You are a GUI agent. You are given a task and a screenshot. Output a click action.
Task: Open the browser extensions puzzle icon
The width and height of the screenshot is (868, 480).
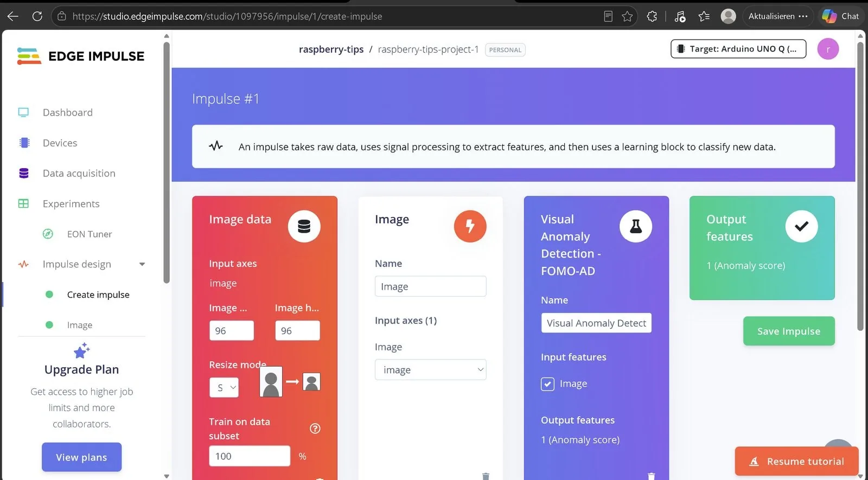point(652,16)
